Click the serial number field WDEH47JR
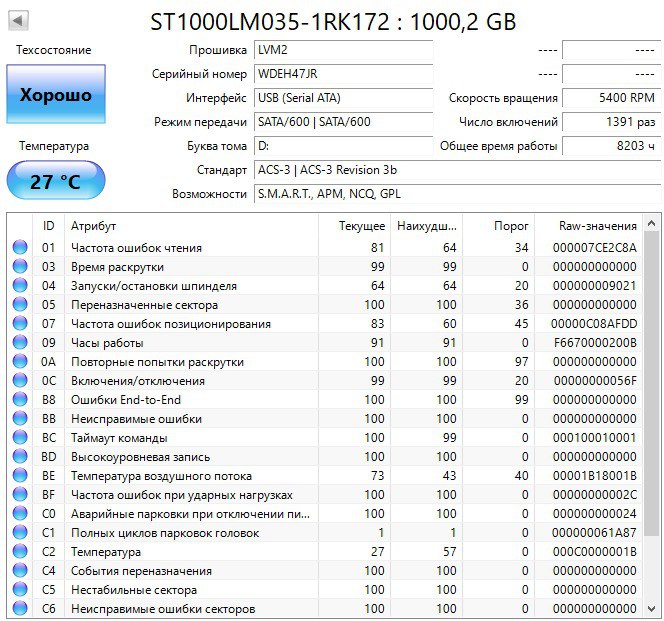 point(343,74)
